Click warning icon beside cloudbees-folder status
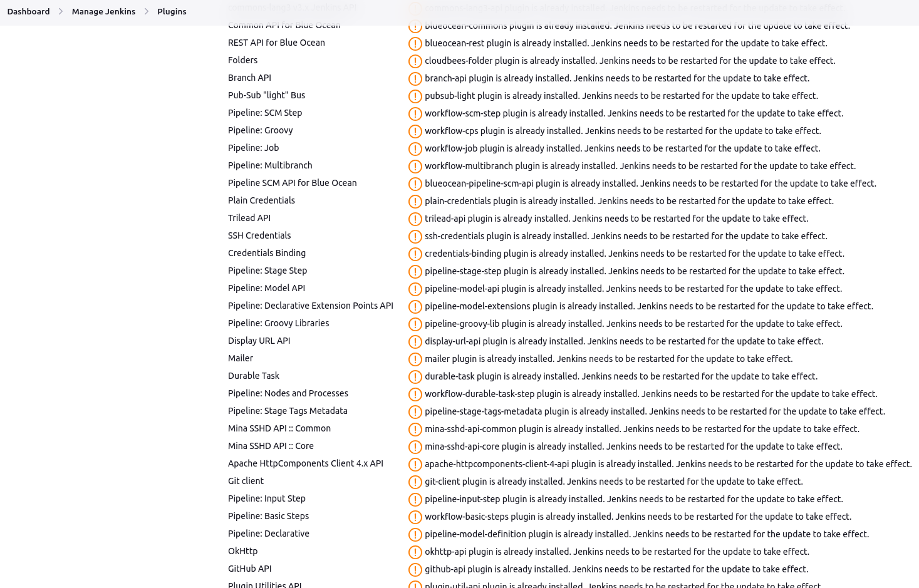919x588 pixels. pyautogui.click(x=415, y=61)
